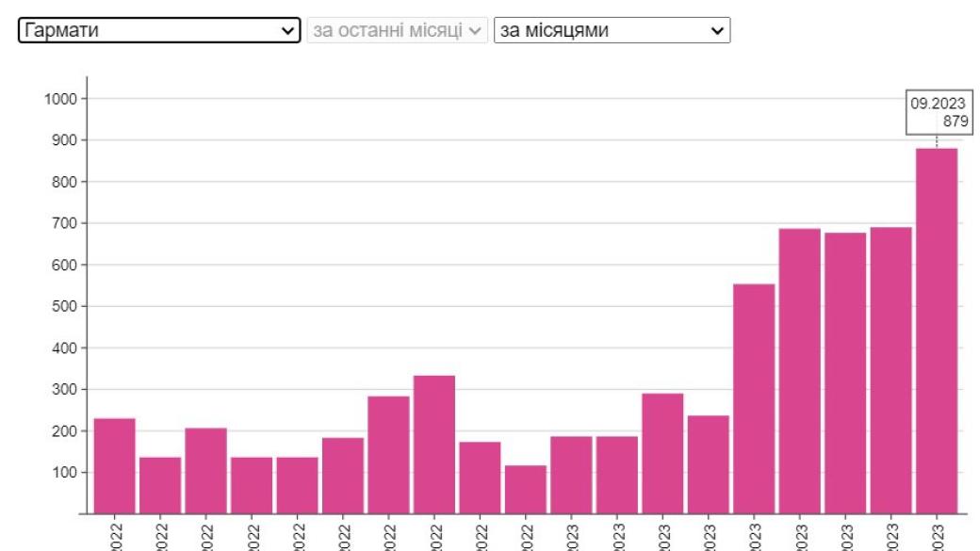The height and width of the screenshot is (551, 980).
Task: Open the "Гармати" category dropdown
Action: point(158,30)
